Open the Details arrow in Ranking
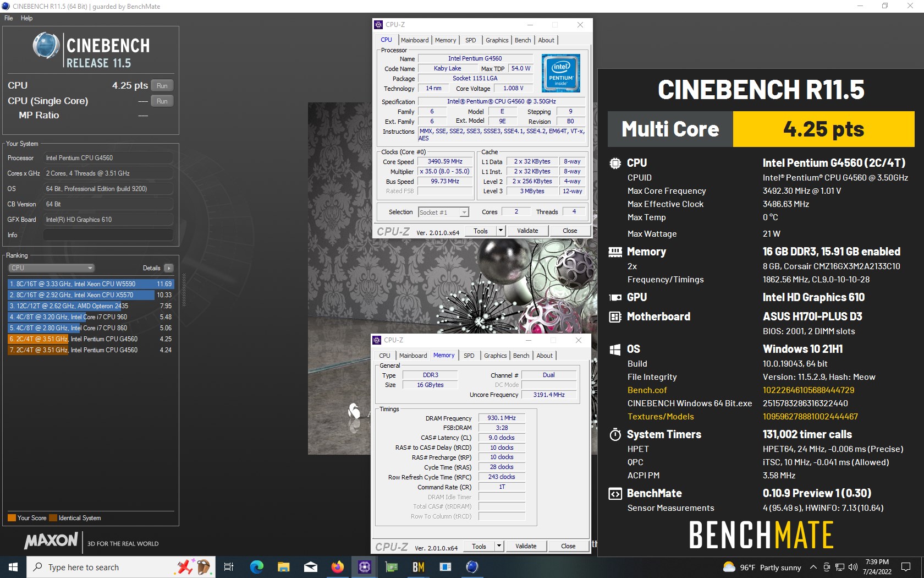This screenshot has height=578, width=924. coord(168,268)
